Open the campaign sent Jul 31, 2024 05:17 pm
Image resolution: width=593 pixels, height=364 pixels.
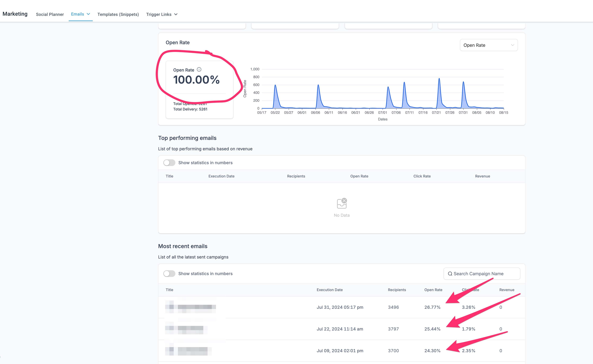click(x=342, y=307)
